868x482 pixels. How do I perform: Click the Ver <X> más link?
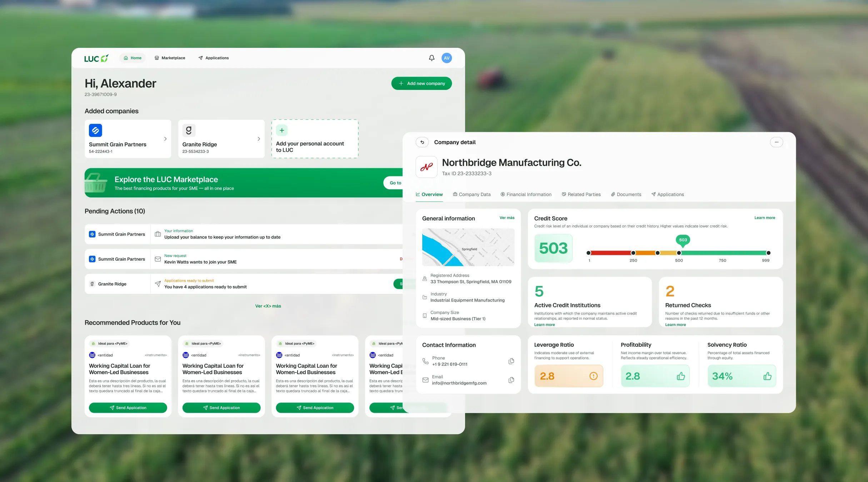point(268,306)
